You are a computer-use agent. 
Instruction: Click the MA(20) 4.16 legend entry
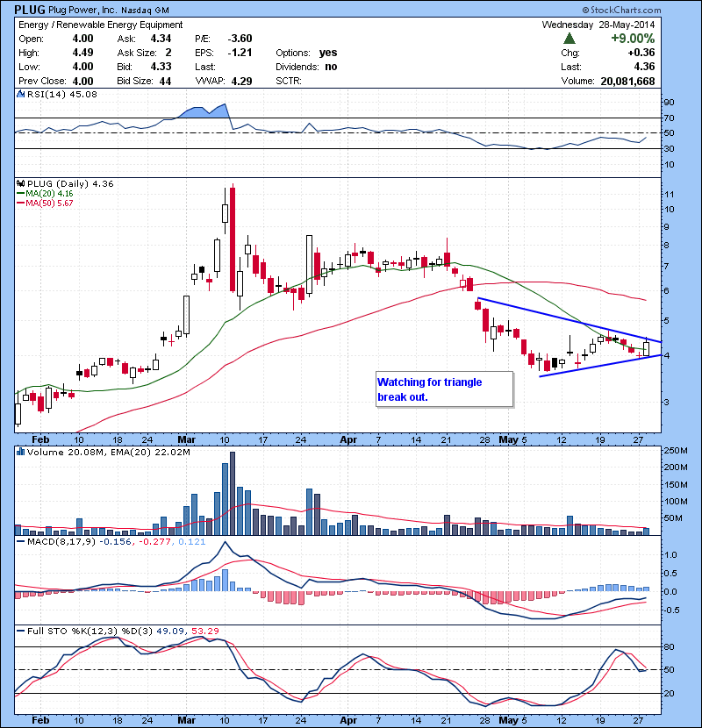click(49, 193)
